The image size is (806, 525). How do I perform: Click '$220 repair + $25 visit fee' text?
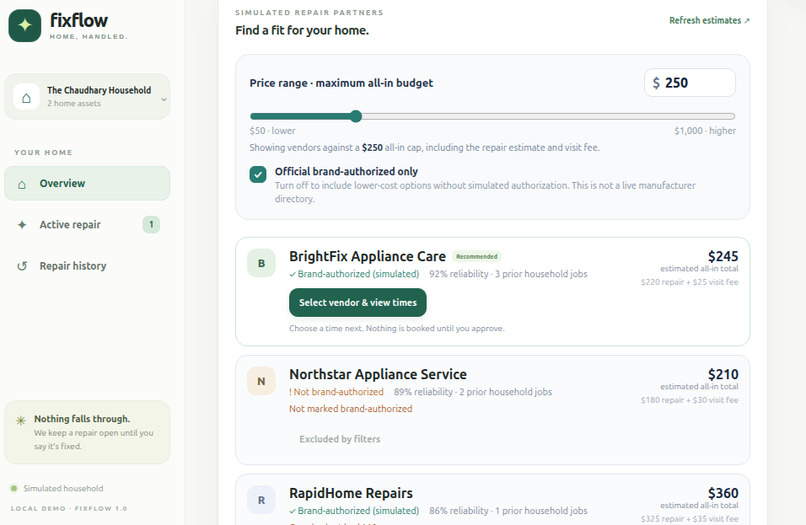[689, 282]
